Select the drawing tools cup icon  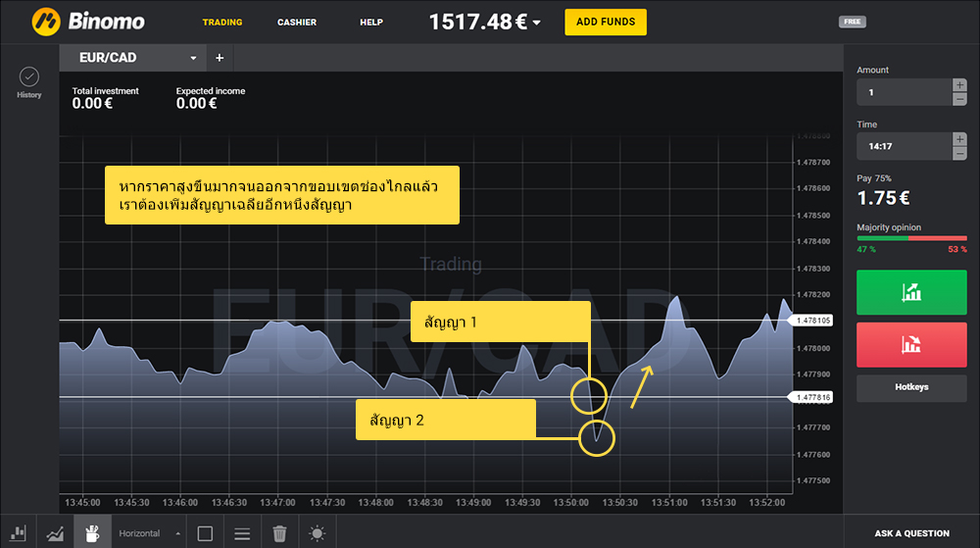93,533
